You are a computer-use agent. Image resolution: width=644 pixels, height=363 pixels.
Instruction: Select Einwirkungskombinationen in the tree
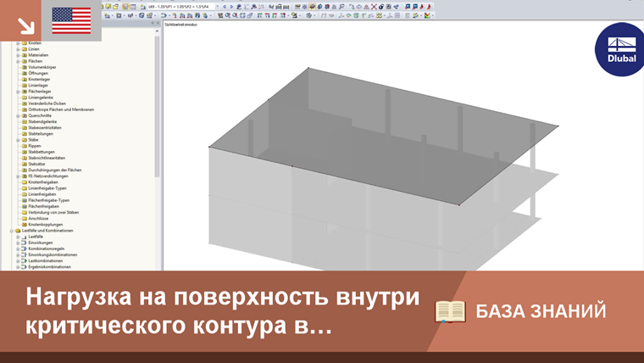[x=53, y=255]
